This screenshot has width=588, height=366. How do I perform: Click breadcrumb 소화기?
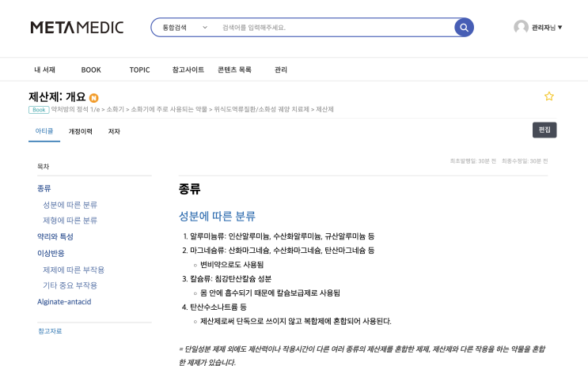tap(115, 109)
